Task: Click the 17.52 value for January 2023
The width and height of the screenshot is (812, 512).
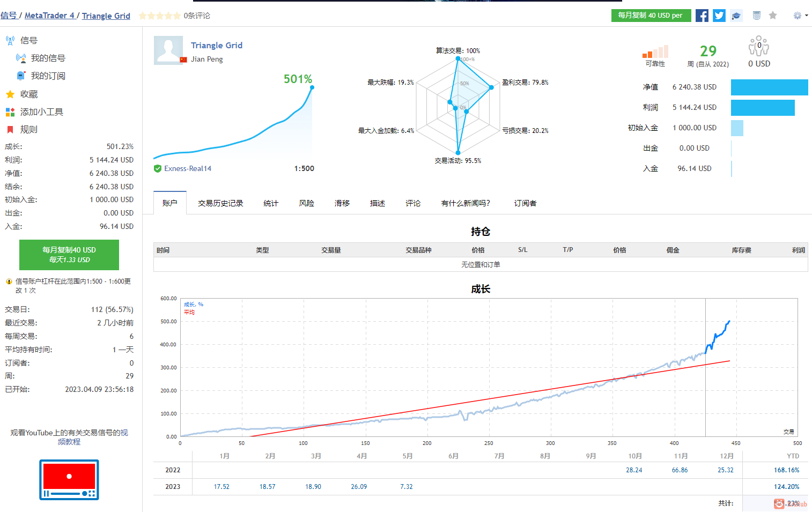Action: pos(222,487)
